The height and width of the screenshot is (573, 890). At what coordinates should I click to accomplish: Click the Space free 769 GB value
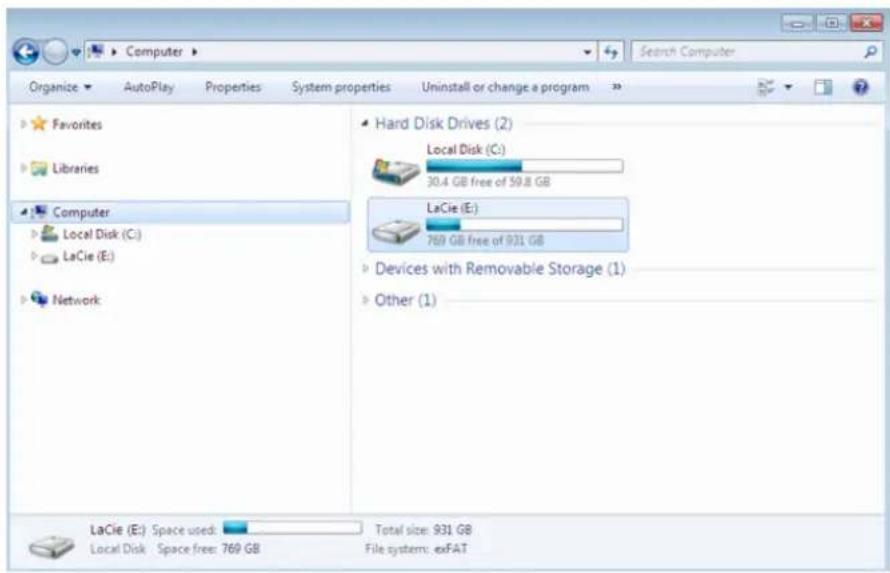pyautogui.click(x=241, y=549)
